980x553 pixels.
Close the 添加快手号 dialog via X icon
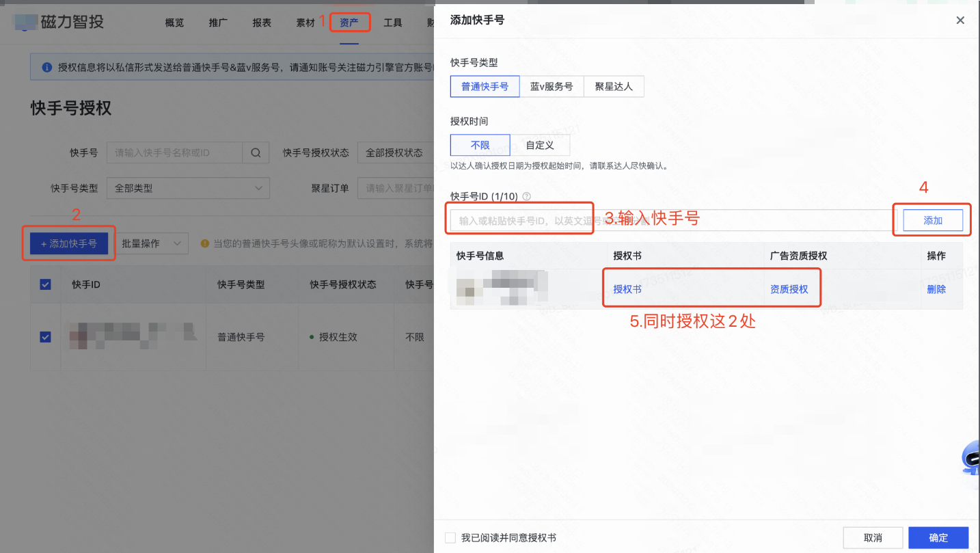[959, 20]
